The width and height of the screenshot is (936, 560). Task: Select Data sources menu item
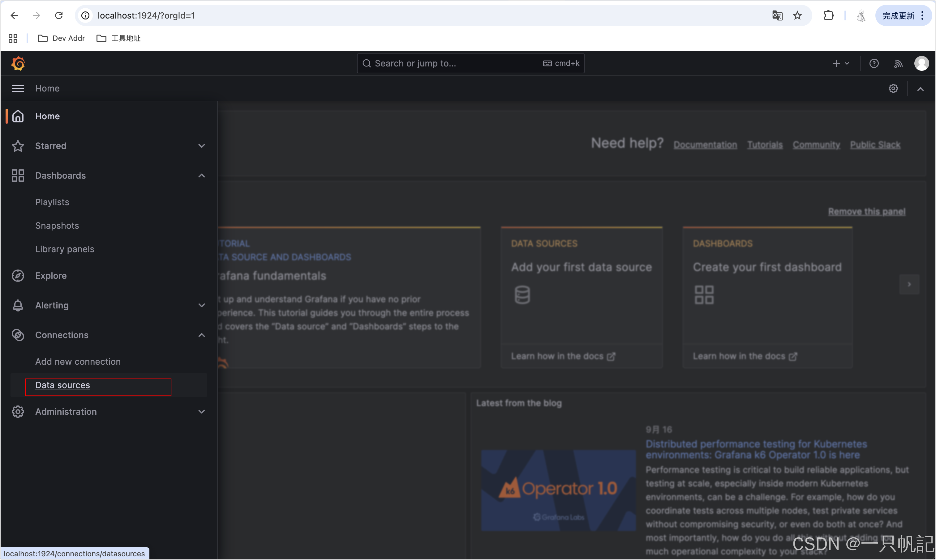63,385
